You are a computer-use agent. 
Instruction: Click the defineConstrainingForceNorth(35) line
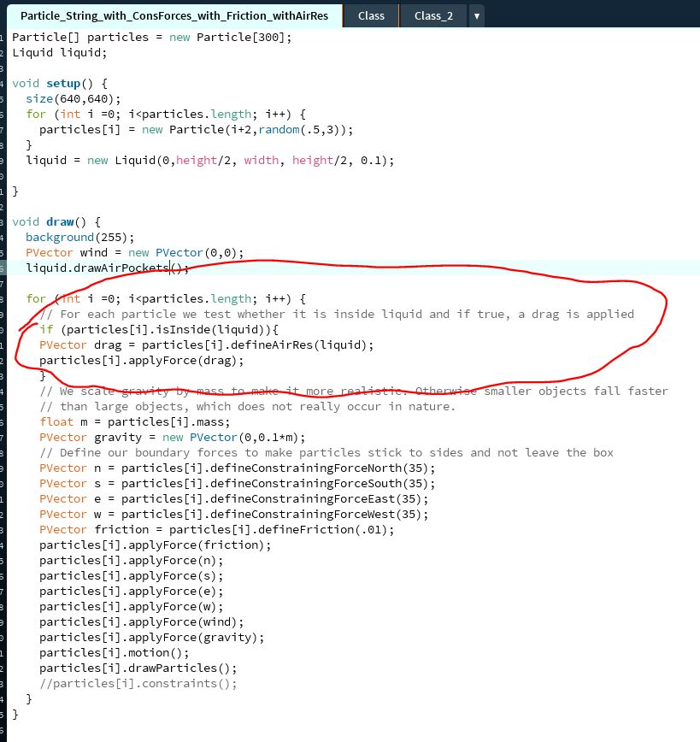[x=237, y=468]
